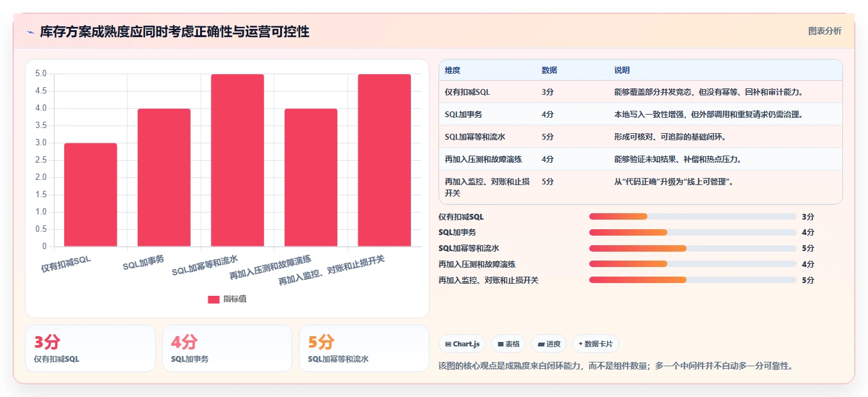Click table cell 仅有扣减SQL
The image size is (868, 397).
pyautogui.click(x=467, y=92)
